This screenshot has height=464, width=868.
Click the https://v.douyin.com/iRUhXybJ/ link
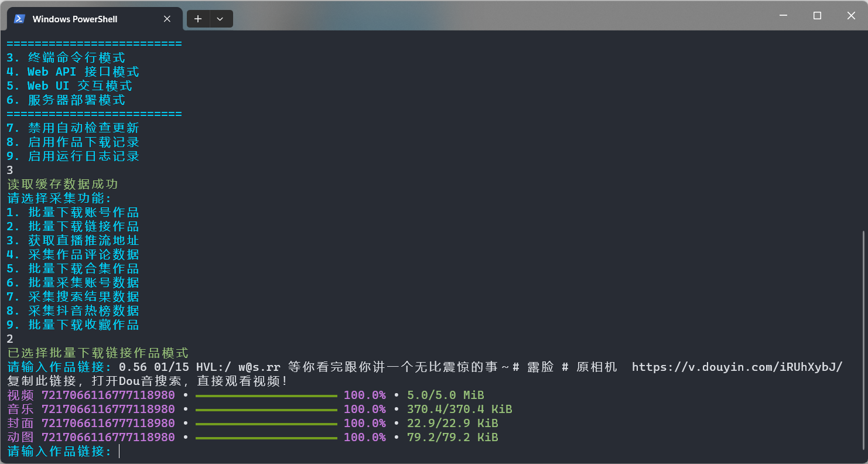coord(737,367)
